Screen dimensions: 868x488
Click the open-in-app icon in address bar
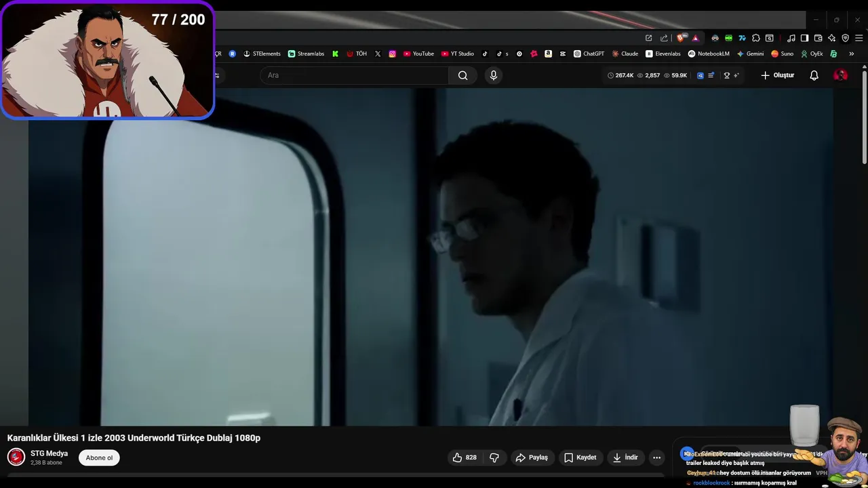648,38
